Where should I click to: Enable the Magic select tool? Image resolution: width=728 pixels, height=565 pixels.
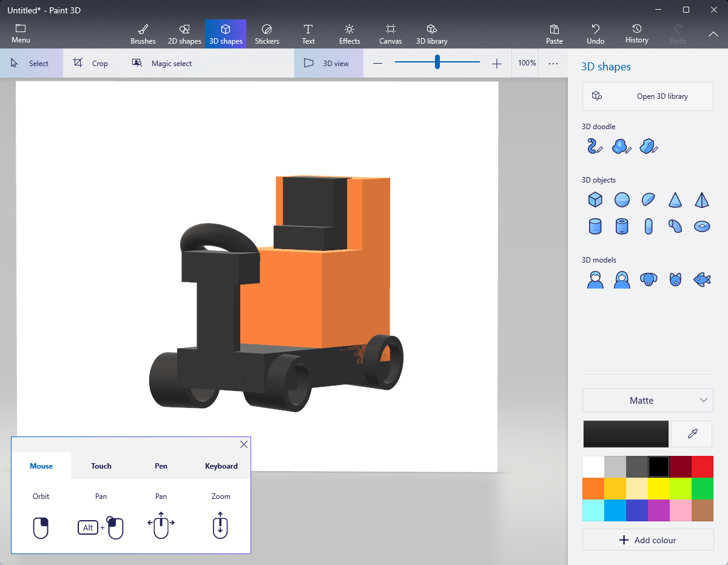tap(162, 63)
